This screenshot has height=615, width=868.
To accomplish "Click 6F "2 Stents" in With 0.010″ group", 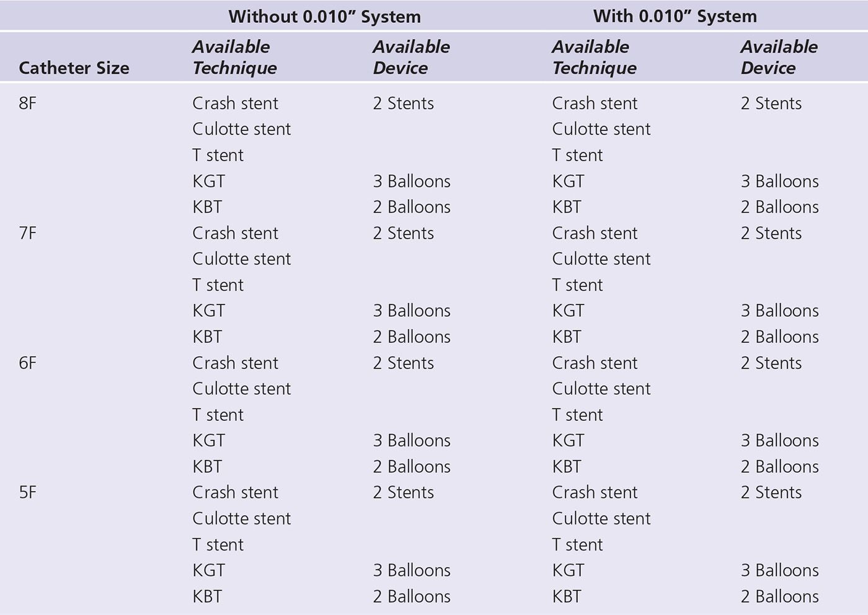I will click(x=771, y=363).
